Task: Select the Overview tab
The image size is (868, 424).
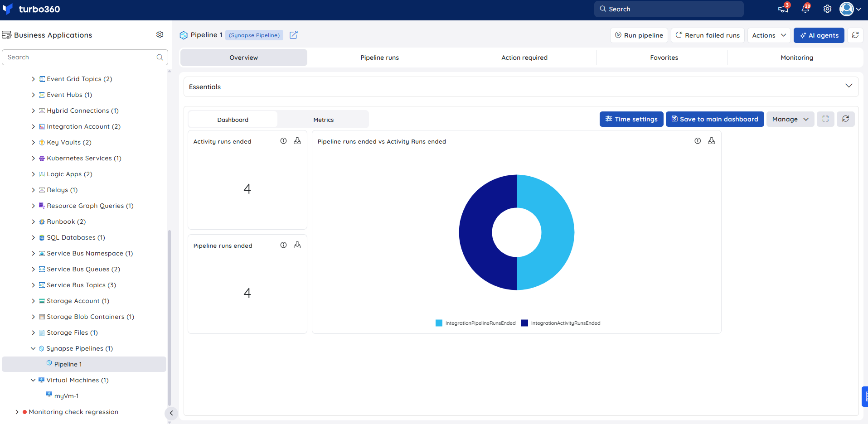Action: pyautogui.click(x=243, y=58)
